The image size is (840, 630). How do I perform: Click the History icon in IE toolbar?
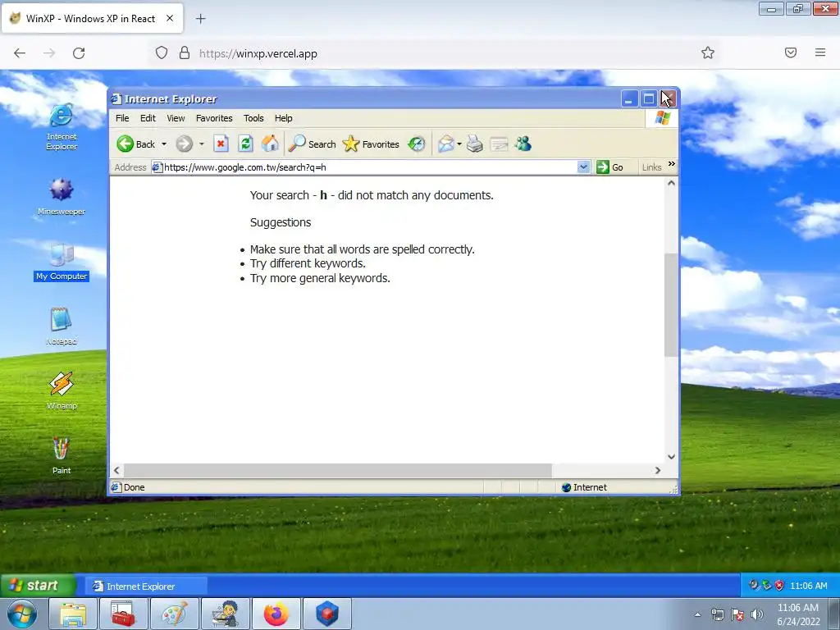[416, 144]
